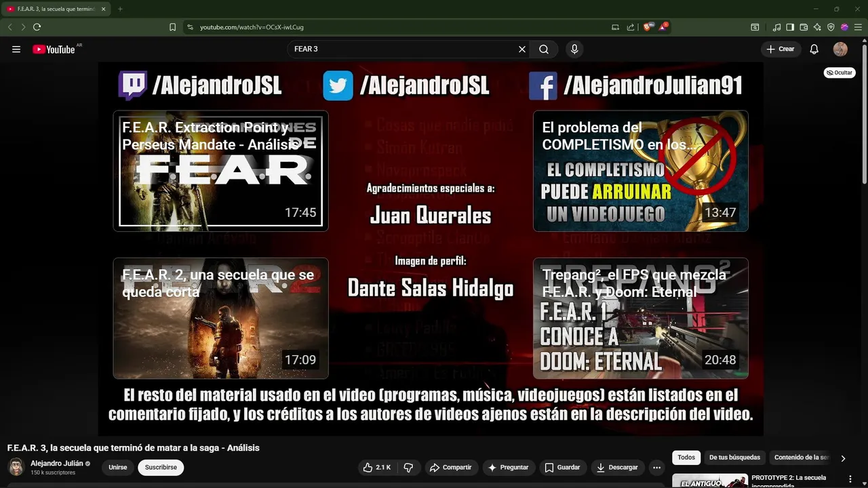Open options for PROTOTYPE 2 video
The image size is (868, 488).
pyautogui.click(x=850, y=479)
